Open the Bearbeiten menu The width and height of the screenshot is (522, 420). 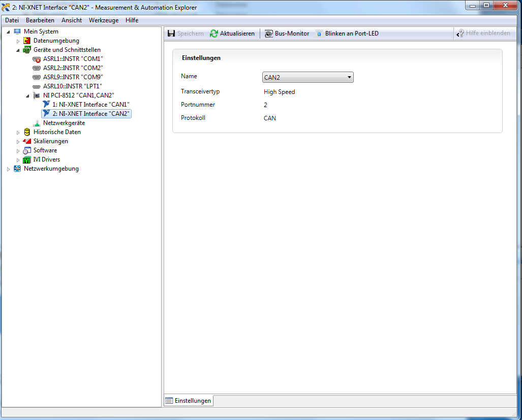[x=40, y=20]
